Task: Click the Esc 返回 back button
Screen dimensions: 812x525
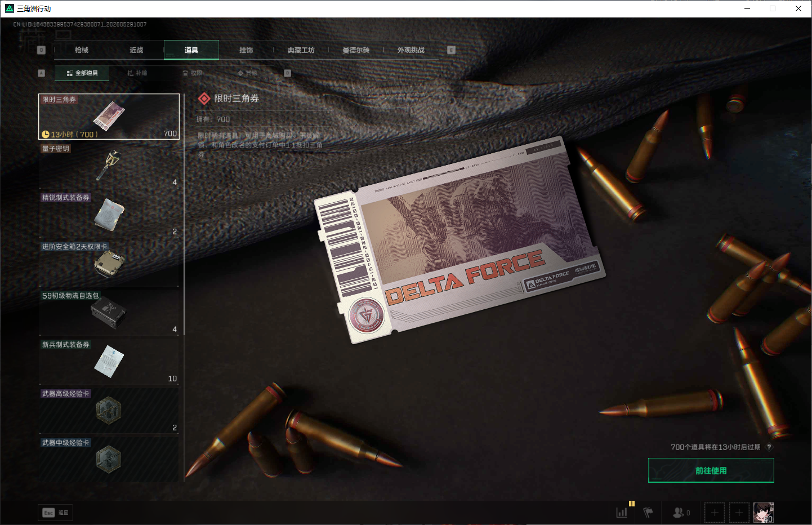Action: point(56,513)
